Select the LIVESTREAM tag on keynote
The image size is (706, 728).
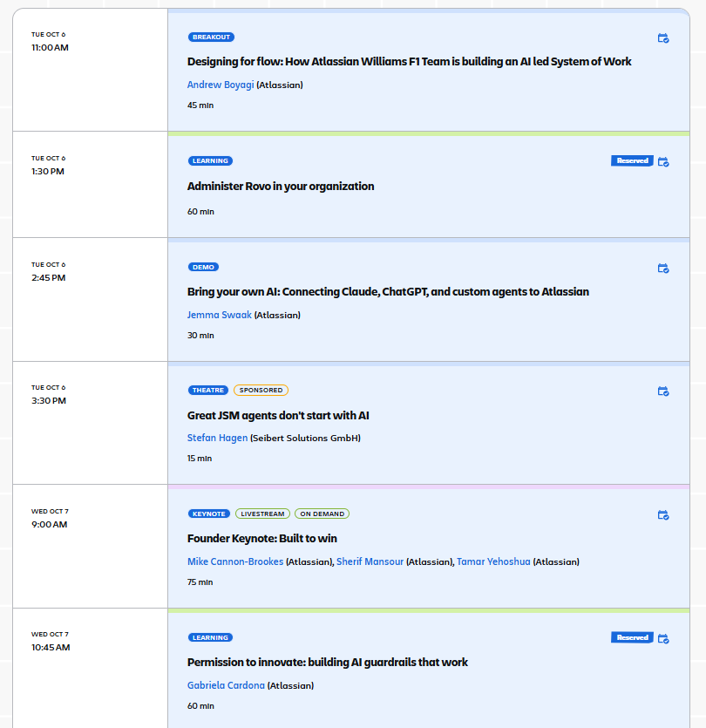pos(262,514)
